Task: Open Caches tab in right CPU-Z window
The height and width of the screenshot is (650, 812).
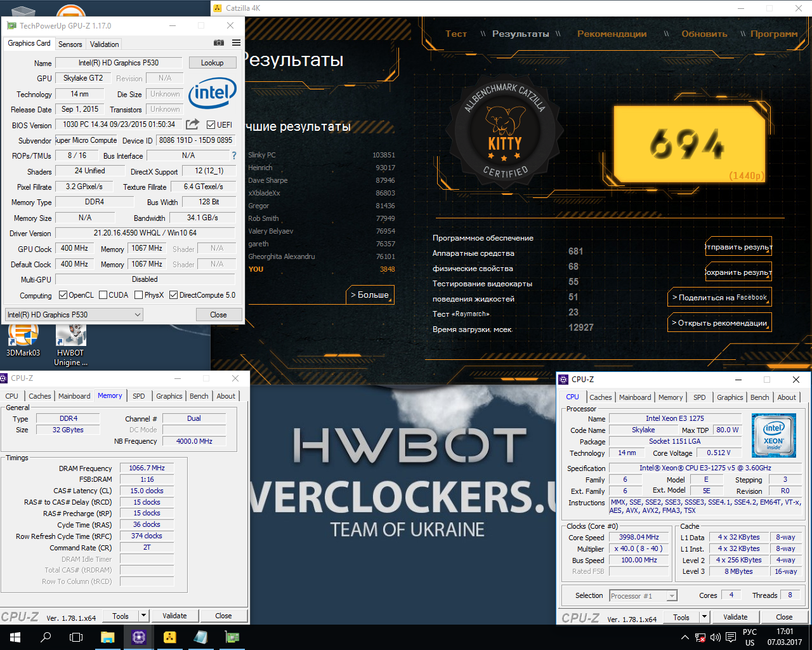Action: pos(601,397)
